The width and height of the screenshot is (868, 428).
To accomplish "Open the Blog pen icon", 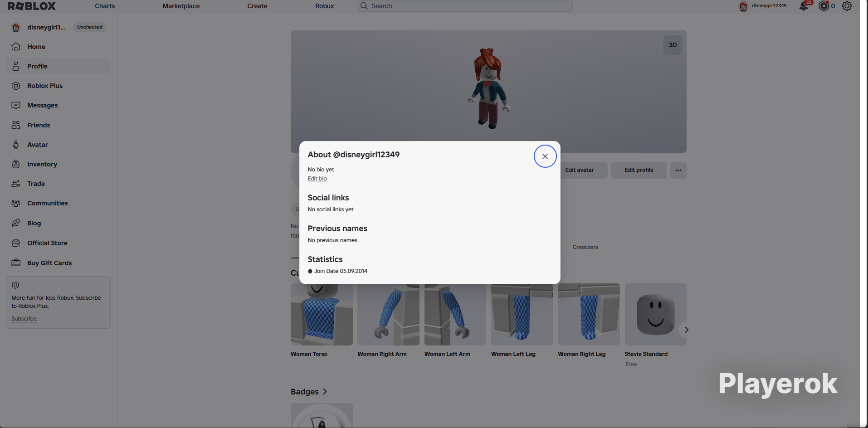I will 16,223.
